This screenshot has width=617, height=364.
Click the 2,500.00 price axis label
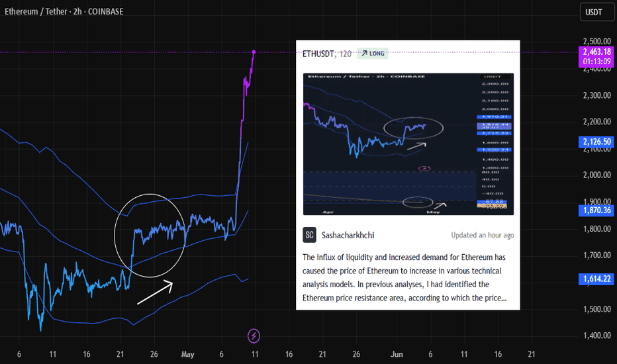coord(597,41)
